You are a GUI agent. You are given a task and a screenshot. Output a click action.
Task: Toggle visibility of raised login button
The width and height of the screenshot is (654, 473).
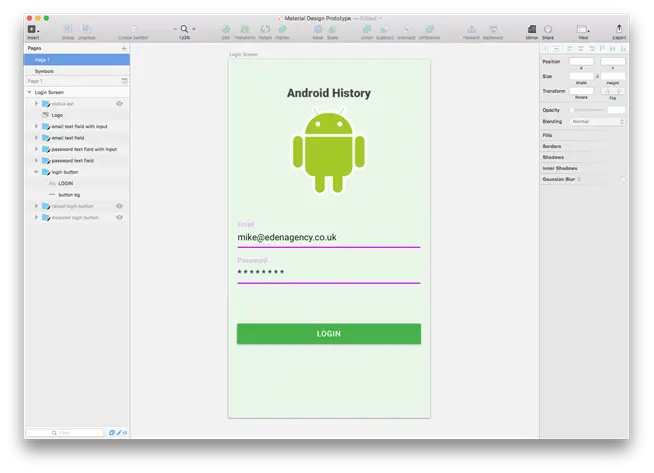(x=120, y=206)
